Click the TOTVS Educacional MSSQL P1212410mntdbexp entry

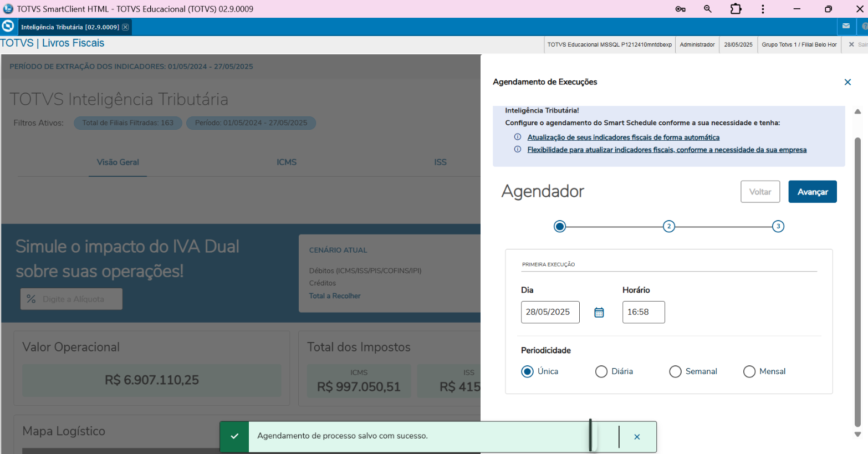coord(610,44)
